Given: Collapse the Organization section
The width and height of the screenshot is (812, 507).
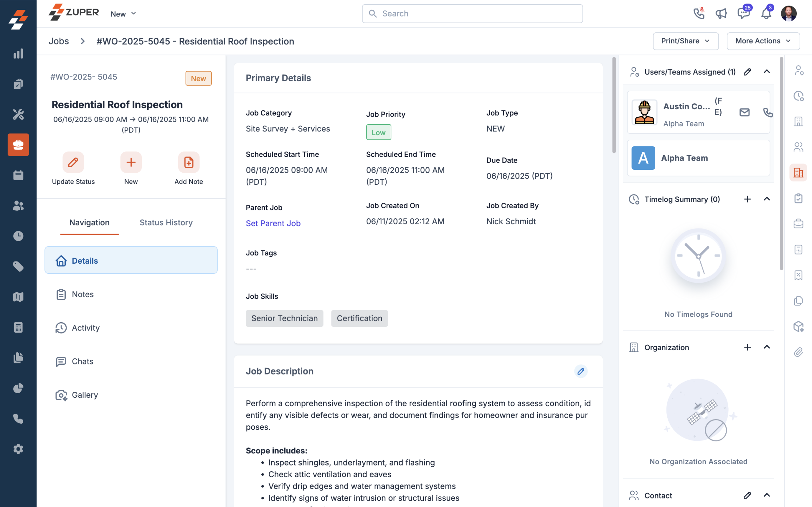Looking at the screenshot, I should (x=767, y=347).
